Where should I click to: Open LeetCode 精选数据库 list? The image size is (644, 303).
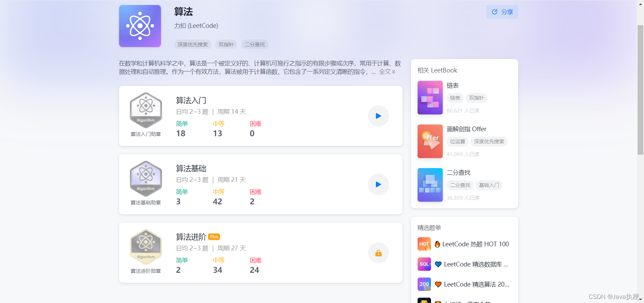476,264
